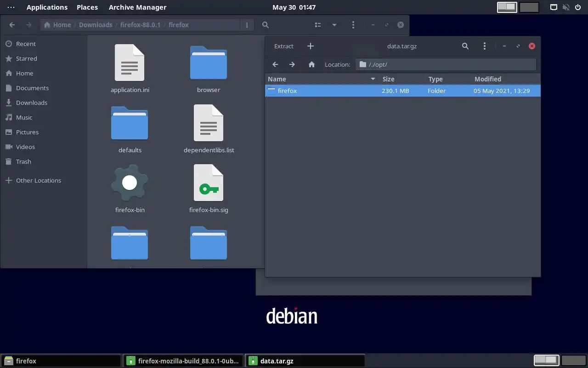Open the Files main menu
Viewport: 588px width, 368px height.
pyautogui.click(x=353, y=25)
